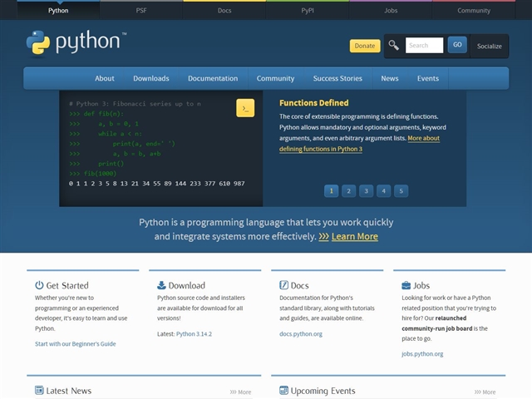Click the Fibonacci output line '0 1 1 2 3 5 8'

click(x=157, y=184)
